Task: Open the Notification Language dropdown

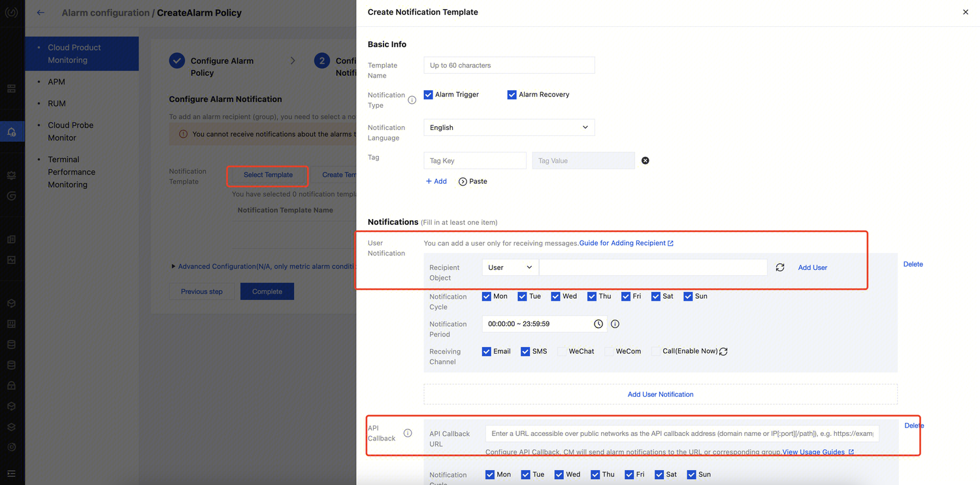Action: [x=509, y=127]
